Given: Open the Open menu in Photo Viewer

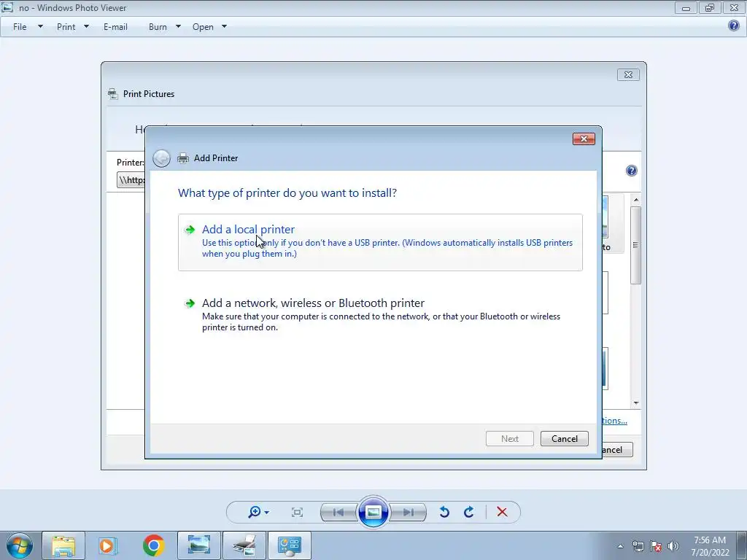Looking at the screenshot, I should pos(203,27).
